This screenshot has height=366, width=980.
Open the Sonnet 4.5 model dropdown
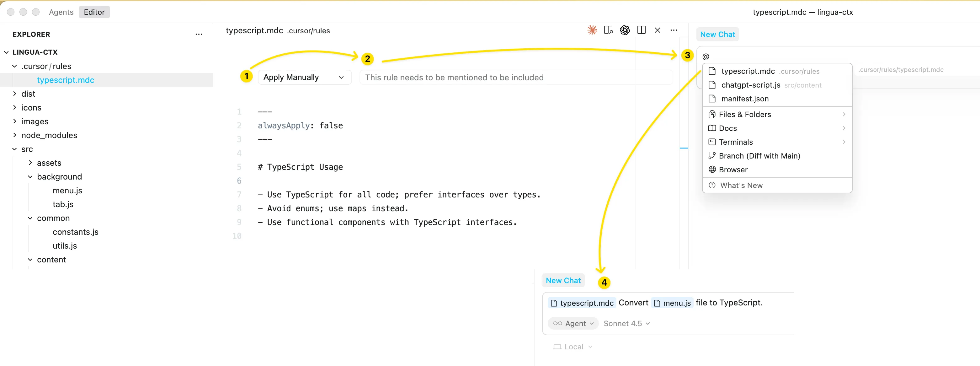point(626,323)
